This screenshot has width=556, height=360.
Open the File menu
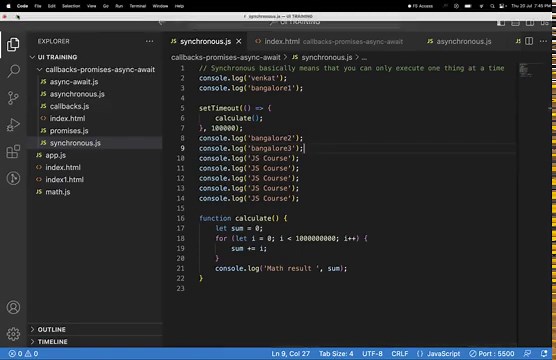pos(38,6)
